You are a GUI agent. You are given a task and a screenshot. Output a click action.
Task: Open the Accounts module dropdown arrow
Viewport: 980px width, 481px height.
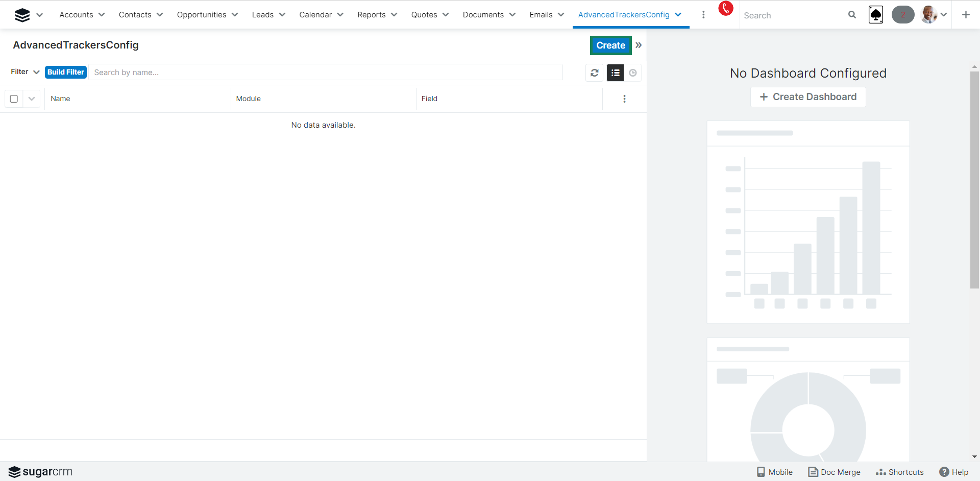102,15
